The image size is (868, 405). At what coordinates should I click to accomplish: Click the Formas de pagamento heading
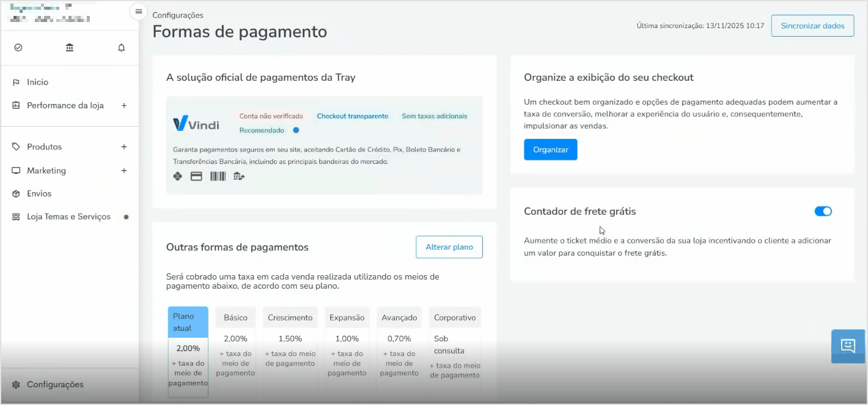(240, 32)
